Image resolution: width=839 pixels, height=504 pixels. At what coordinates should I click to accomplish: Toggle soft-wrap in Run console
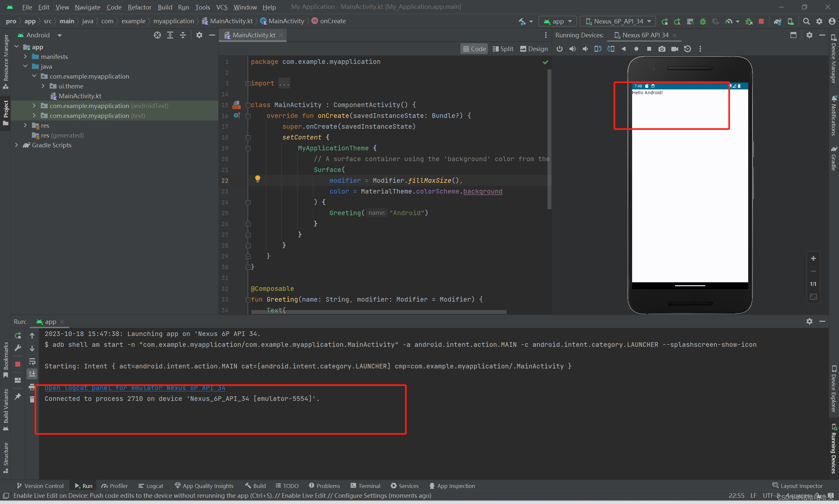pyautogui.click(x=32, y=361)
